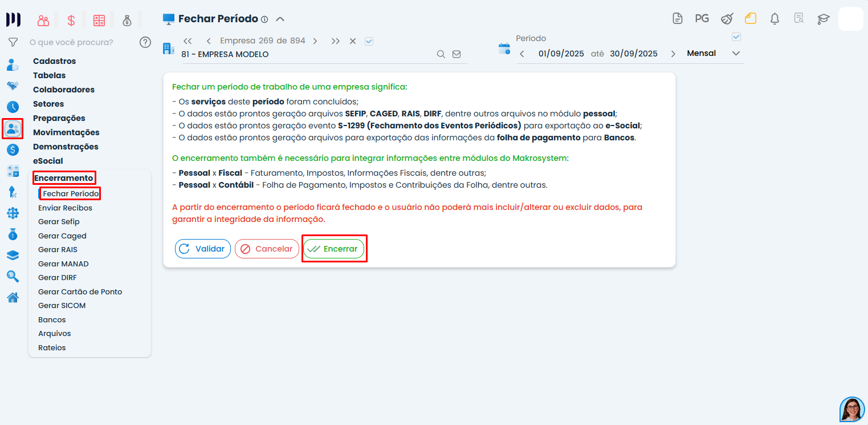Go to next company arrow

tap(315, 41)
